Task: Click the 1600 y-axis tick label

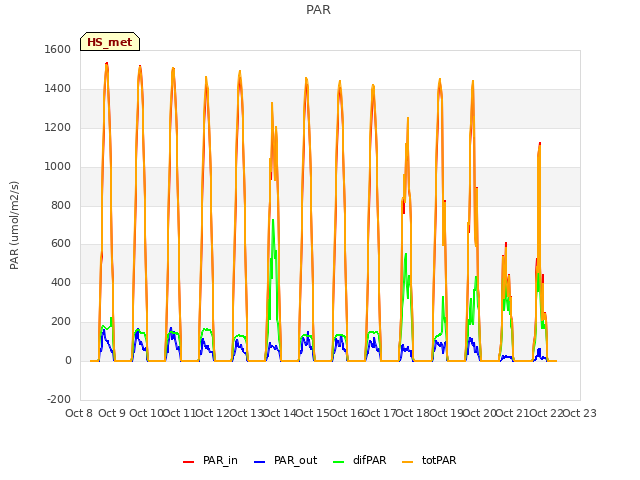Action: point(58,49)
